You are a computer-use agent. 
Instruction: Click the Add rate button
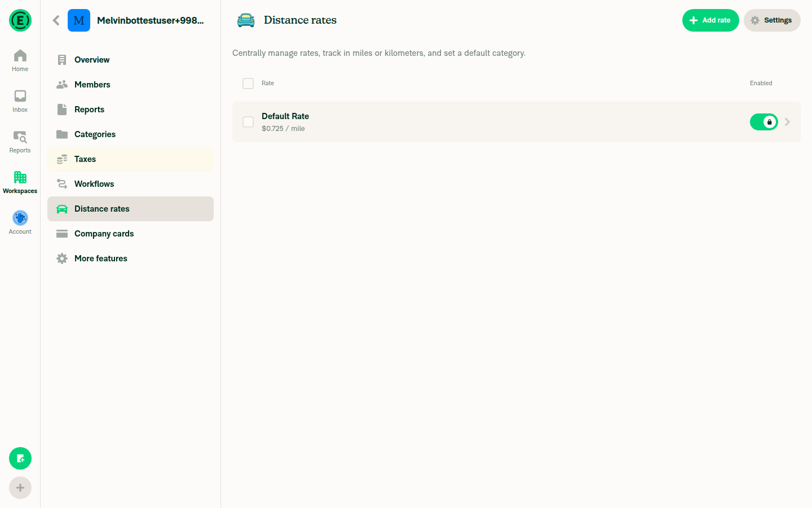[x=710, y=20]
